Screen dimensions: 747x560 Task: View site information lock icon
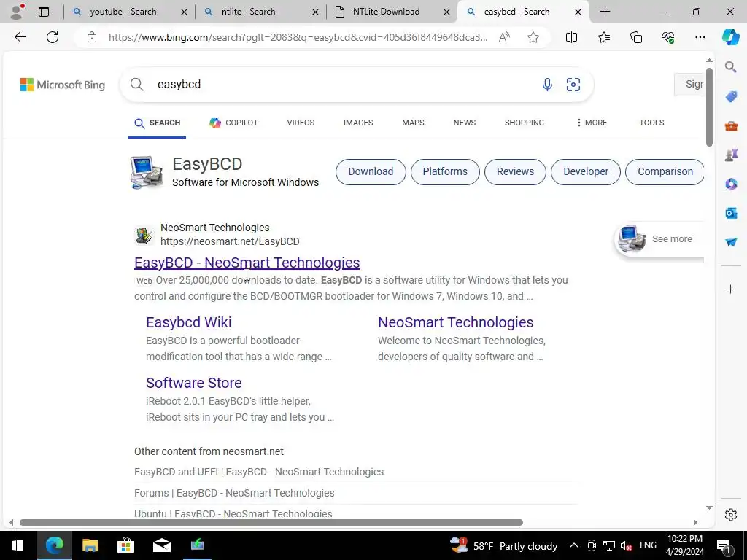click(92, 37)
